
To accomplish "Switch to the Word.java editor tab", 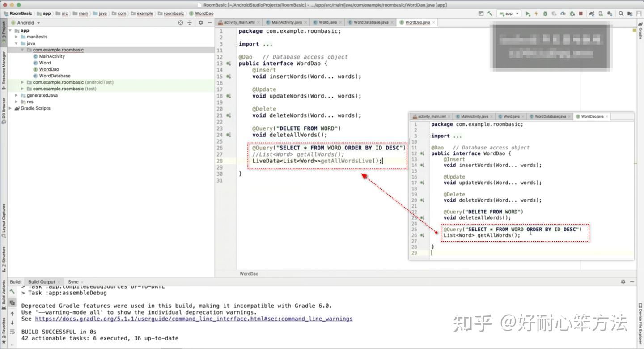I will [x=327, y=22].
